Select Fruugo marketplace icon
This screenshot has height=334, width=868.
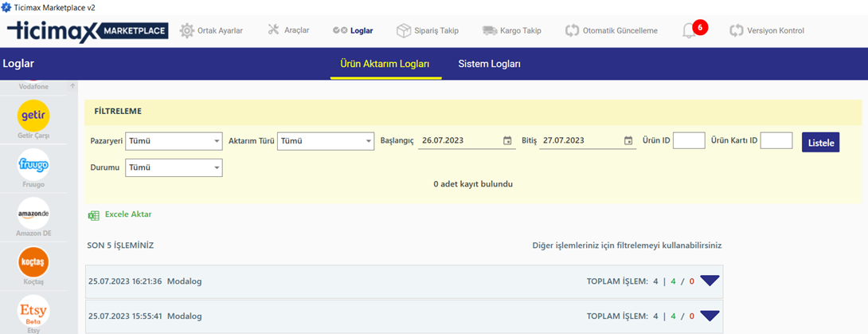click(33, 164)
